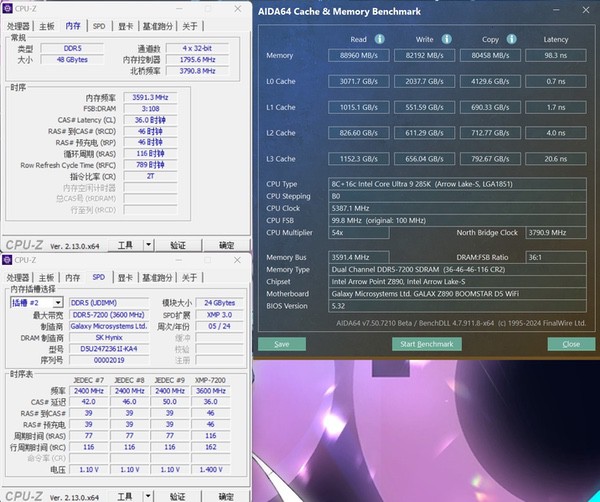The width and height of the screenshot is (600, 502).
Task: Click the Motherboard field GALAX Z890 BOOMSTAR
Action: click(x=457, y=293)
